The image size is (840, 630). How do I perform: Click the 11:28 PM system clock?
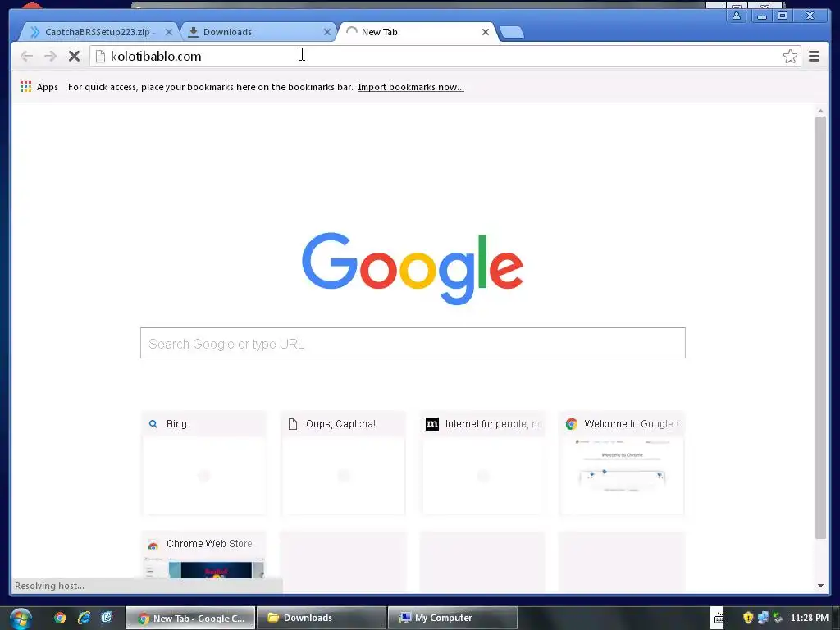point(809,618)
